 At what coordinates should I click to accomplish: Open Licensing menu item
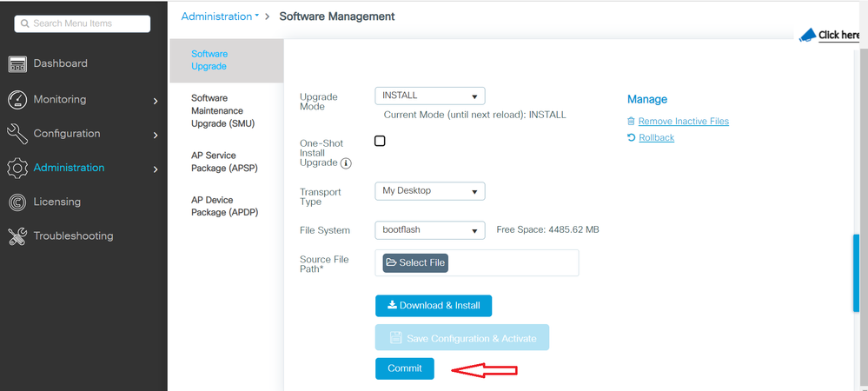57,202
